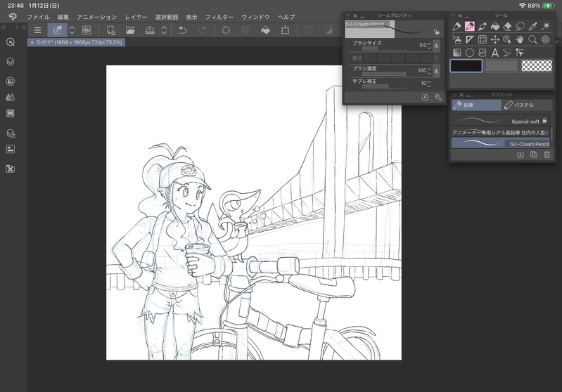Select the Fill bucket in Tool palette

495,26
